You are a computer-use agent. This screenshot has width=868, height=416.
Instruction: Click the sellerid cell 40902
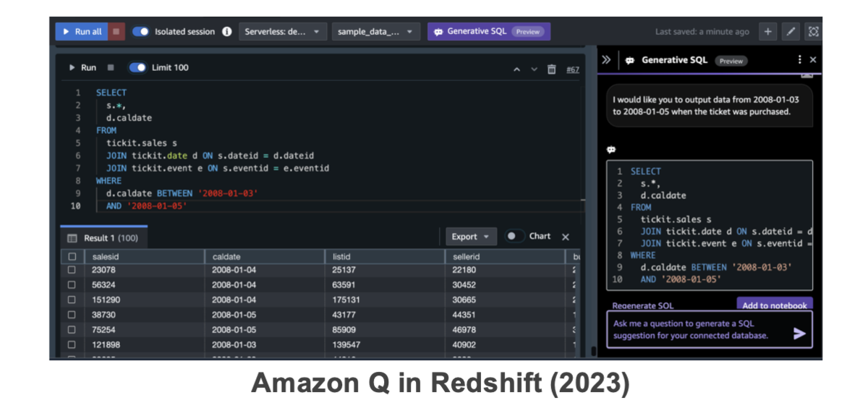pos(464,345)
